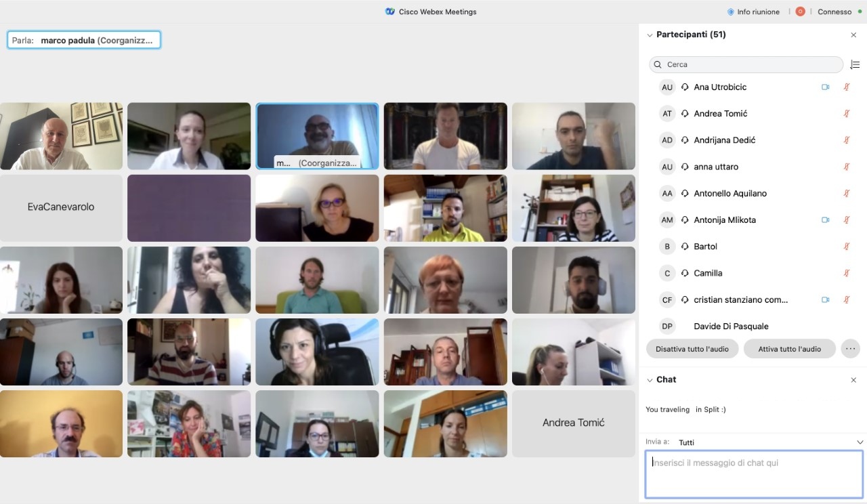The image size is (867, 504).
Task: Click the AD avatar of Andrijana Dedić
Action: (667, 140)
